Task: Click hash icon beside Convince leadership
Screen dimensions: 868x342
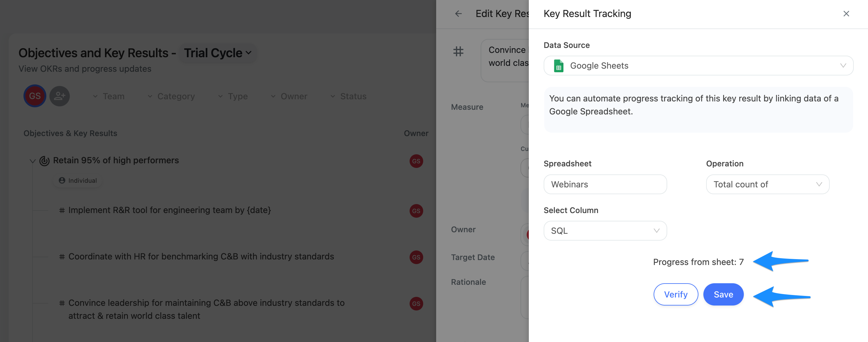Action: coord(62,304)
